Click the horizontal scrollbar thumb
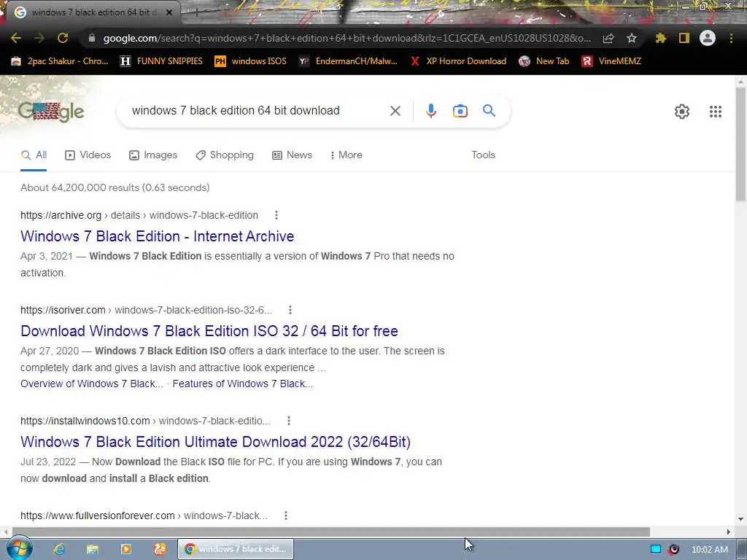The height and width of the screenshot is (560, 747). coord(330,532)
